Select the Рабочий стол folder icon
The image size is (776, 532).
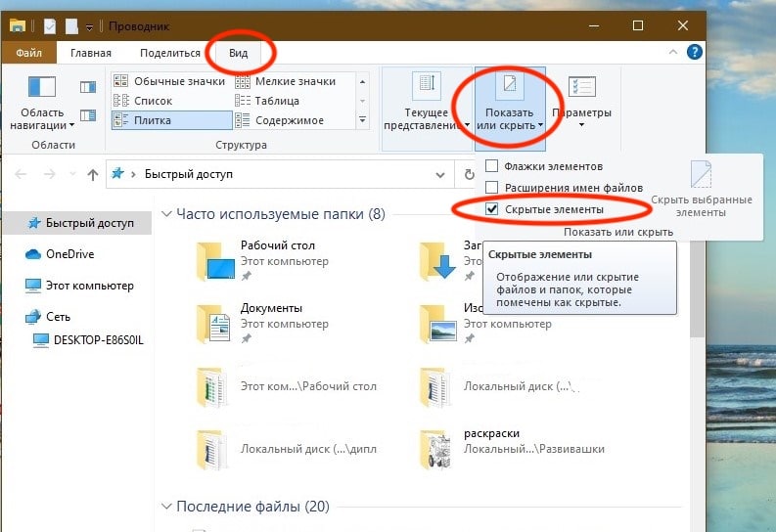(x=215, y=261)
